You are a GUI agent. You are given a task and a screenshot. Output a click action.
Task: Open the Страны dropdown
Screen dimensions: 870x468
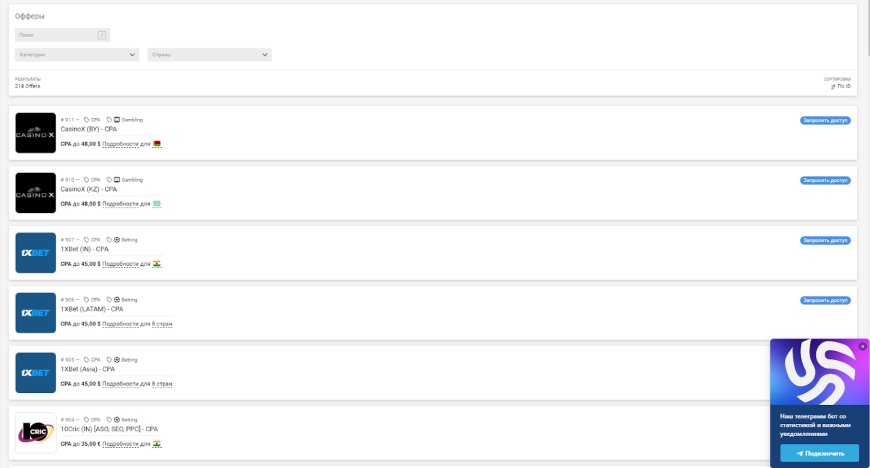[x=209, y=55]
